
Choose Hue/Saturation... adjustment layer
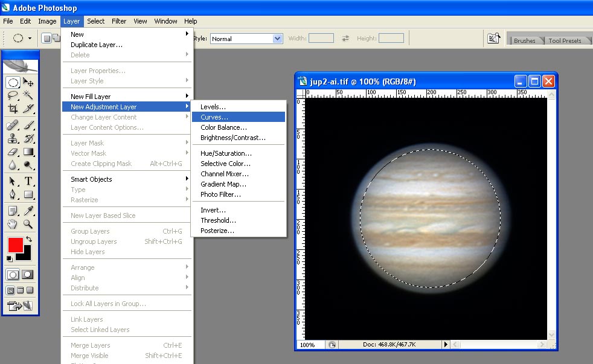click(239, 153)
